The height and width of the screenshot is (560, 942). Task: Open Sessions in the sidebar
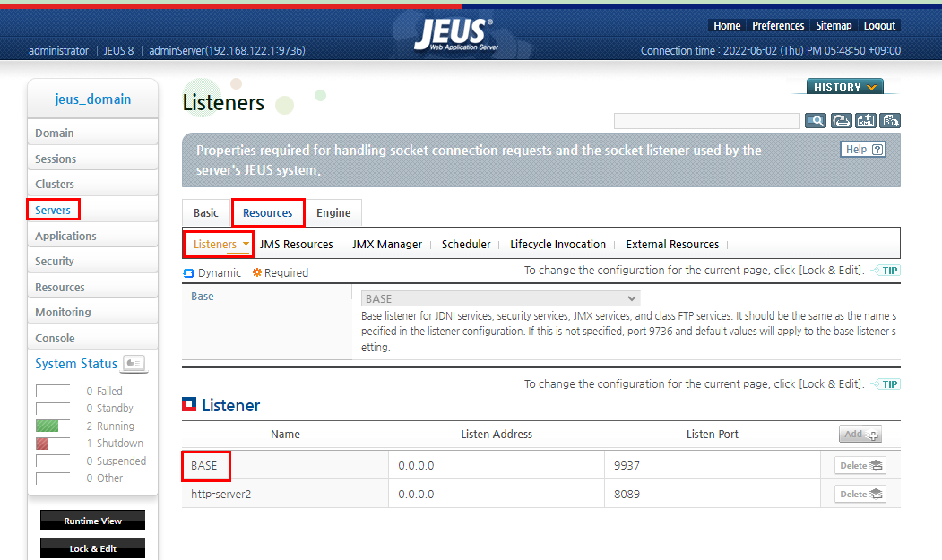(92, 159)
